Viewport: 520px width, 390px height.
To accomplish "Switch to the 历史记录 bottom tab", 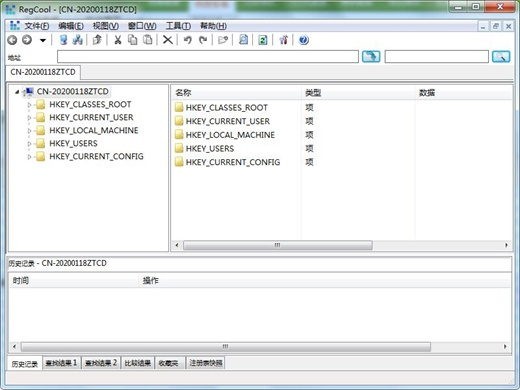I will click(24, 364).
